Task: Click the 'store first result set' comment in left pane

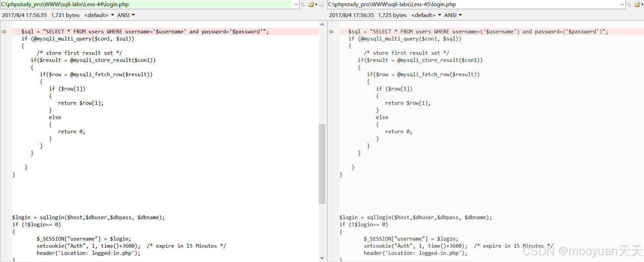Action: coord(79,53)
